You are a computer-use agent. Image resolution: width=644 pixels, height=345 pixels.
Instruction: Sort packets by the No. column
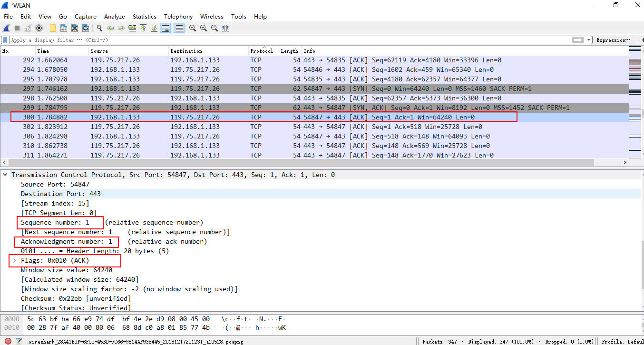[18, 51]
